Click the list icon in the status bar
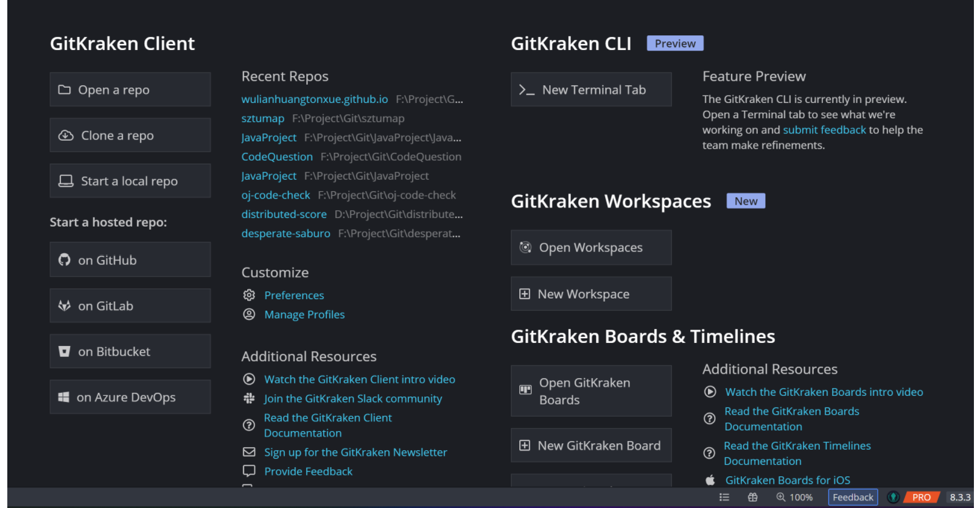 point(724,497)
